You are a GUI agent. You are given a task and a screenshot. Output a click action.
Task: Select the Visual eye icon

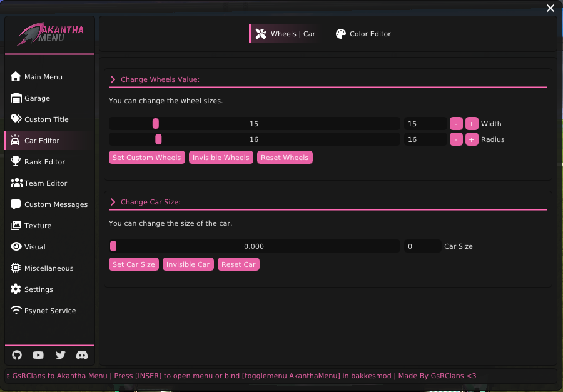pos(16,247)
